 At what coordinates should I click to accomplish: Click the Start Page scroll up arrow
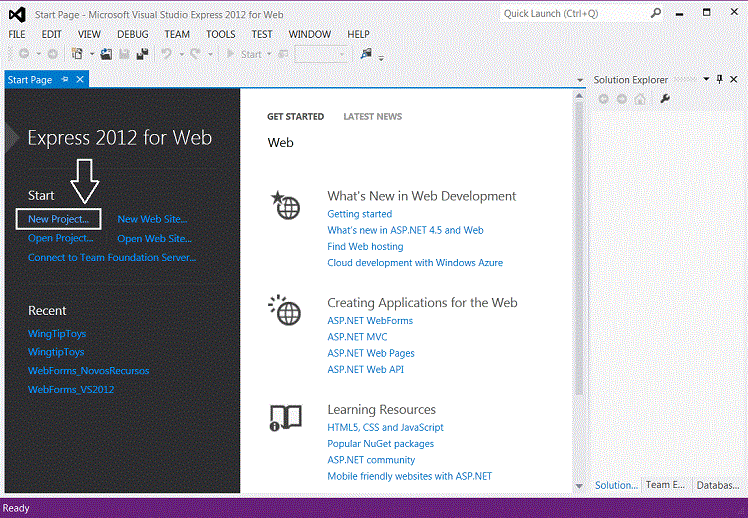click(x=579, y=96)
